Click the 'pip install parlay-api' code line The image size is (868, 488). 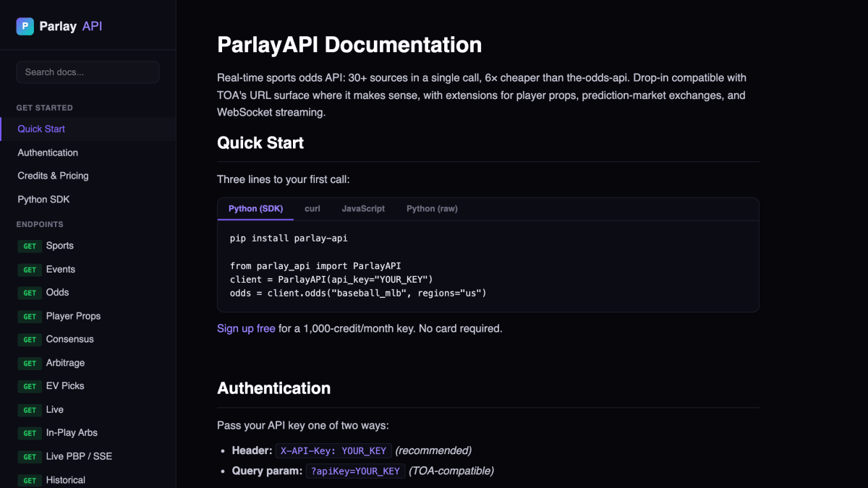[289, 238]
